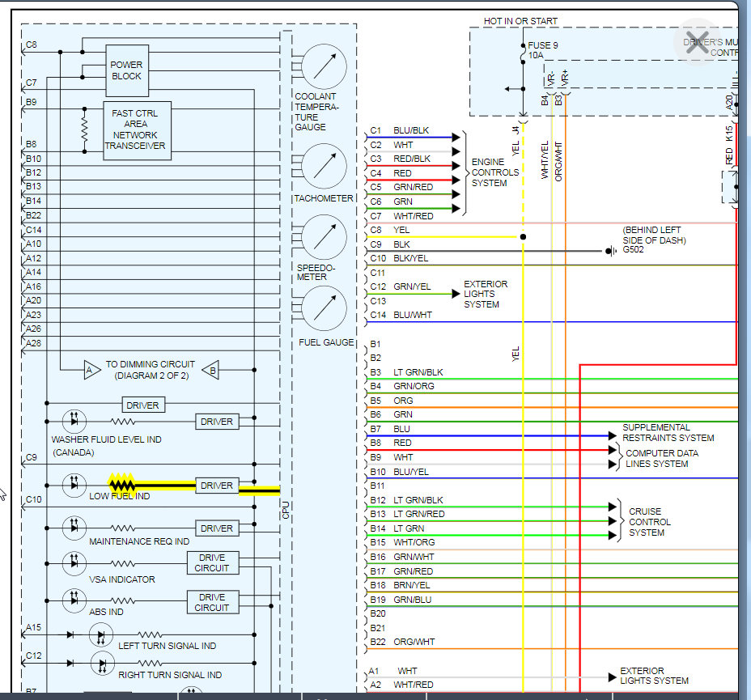The image size is (751, 700).
Task: Click the 'RED/BLK' wire color label
Action: pyautogui.click(x=411, y=159)
